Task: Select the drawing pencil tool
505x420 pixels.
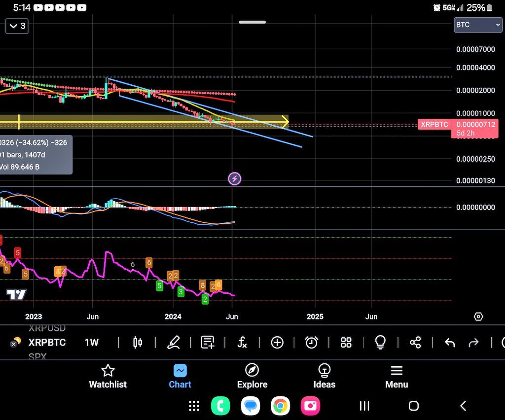Action: [x=173, y=342]
